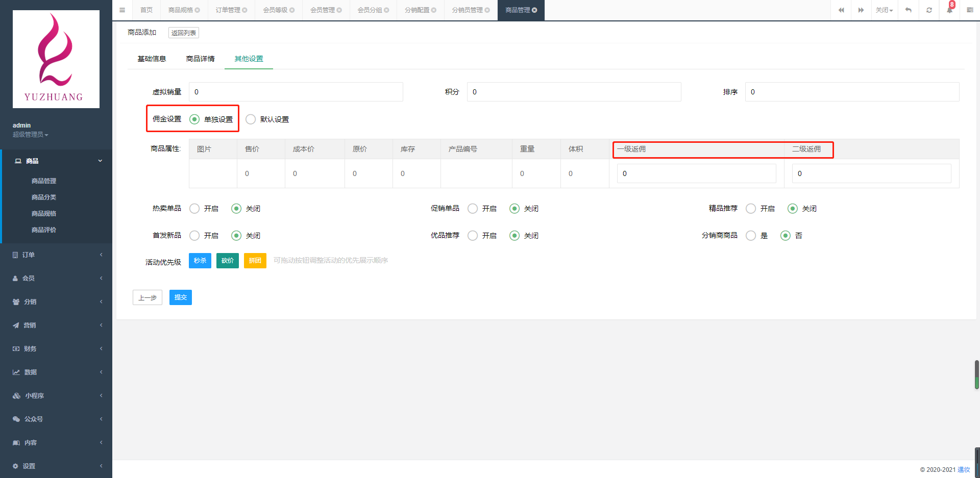The height and width of the screenshot is (478, 980).
Task: Expand the 财务 sidebar menu chevron
Action: coord(101,348)
